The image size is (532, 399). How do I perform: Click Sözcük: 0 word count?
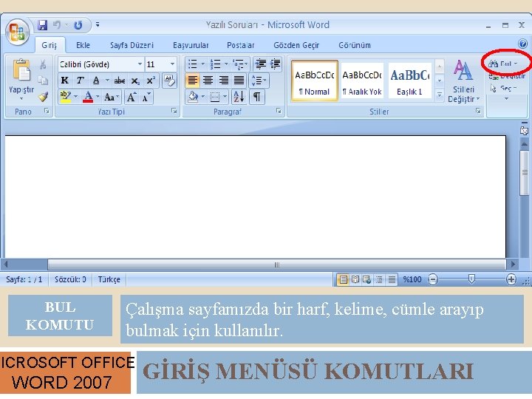click(71, 279)
